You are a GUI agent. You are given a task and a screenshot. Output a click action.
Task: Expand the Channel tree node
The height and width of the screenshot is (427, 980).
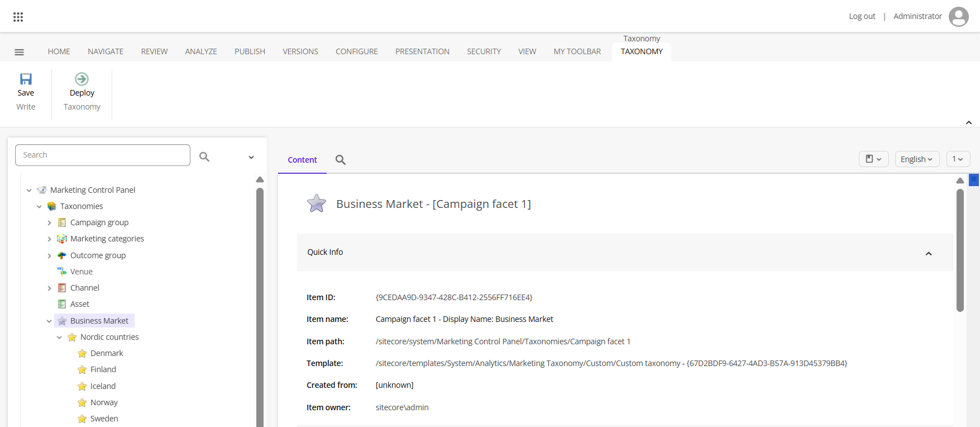[49, 288]
